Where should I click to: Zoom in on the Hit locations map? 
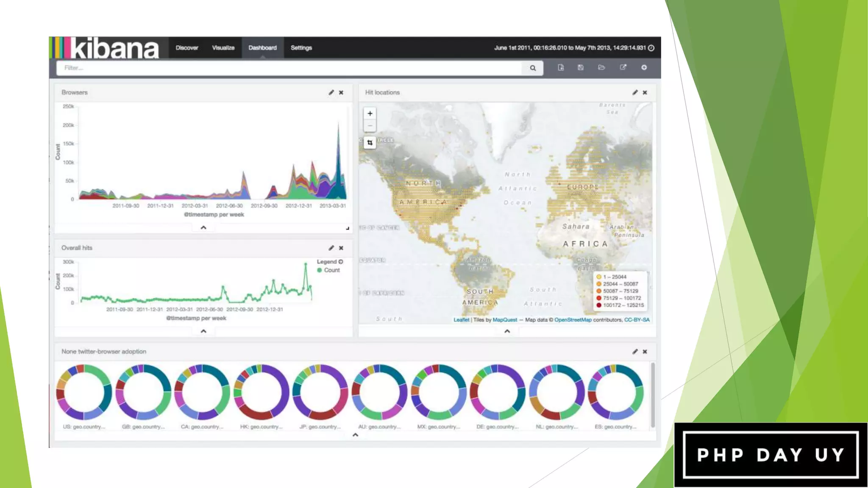tap(370, 114)
